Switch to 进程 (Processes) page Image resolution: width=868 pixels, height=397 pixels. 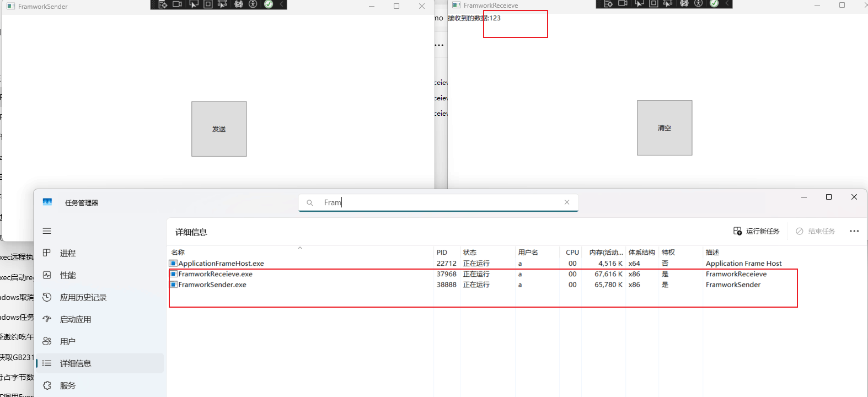[x=68, y=253]
